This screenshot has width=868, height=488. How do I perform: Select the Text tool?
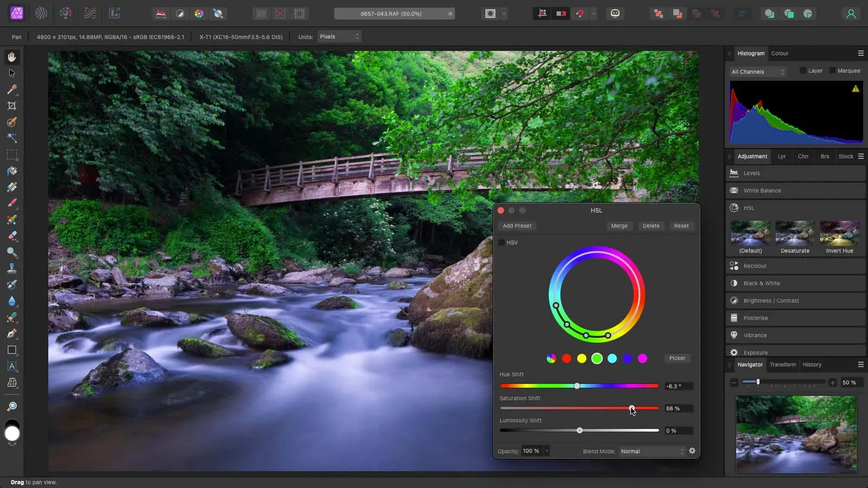point(12,367)
